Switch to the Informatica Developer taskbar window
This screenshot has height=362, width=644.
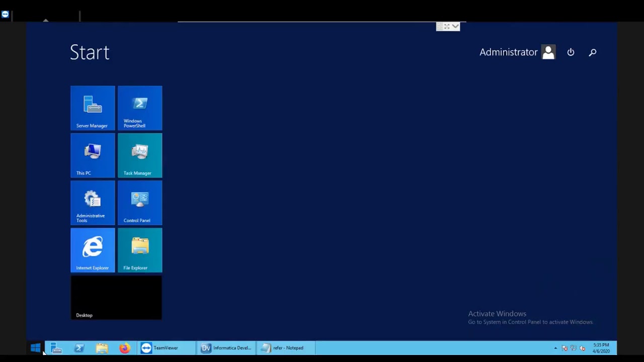coord(226,348)
